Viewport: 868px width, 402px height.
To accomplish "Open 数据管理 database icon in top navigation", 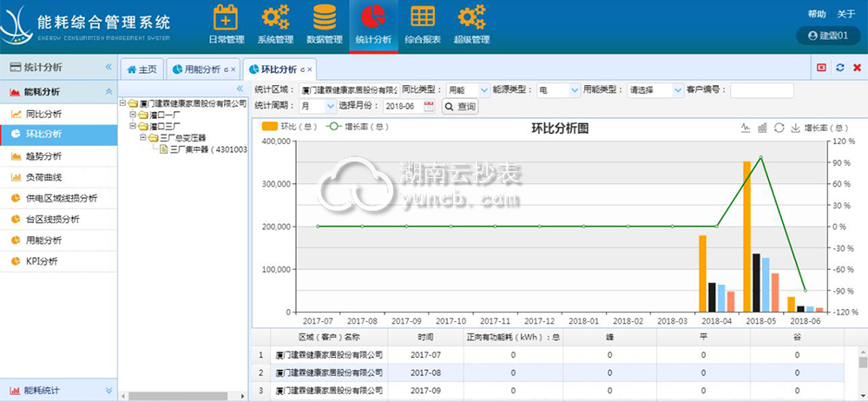I will [x=325, y=17].
